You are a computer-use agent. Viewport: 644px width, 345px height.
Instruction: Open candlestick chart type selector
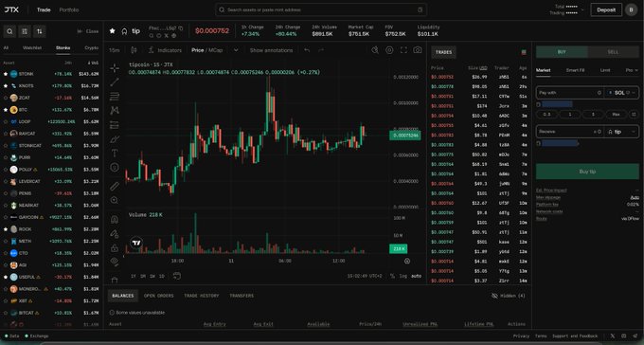(134, 50)
